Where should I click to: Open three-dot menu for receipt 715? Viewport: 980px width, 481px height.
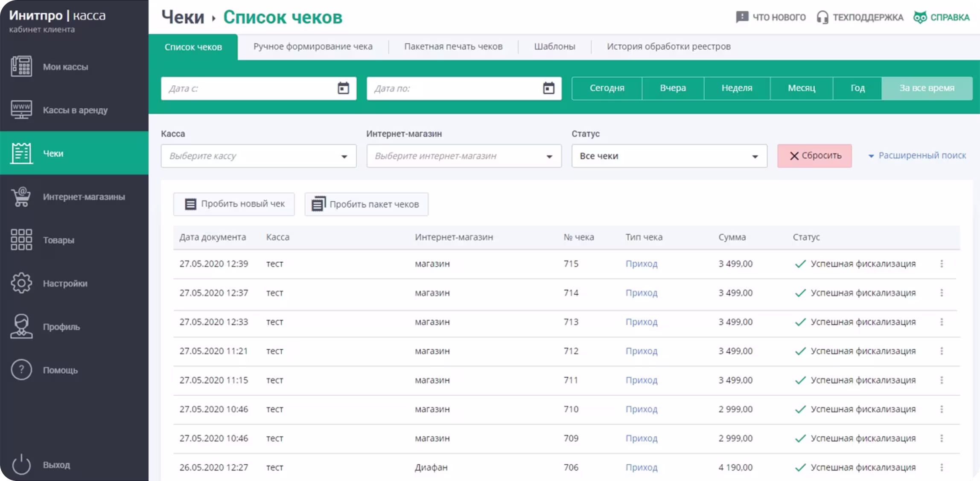[x=942, y=264]
